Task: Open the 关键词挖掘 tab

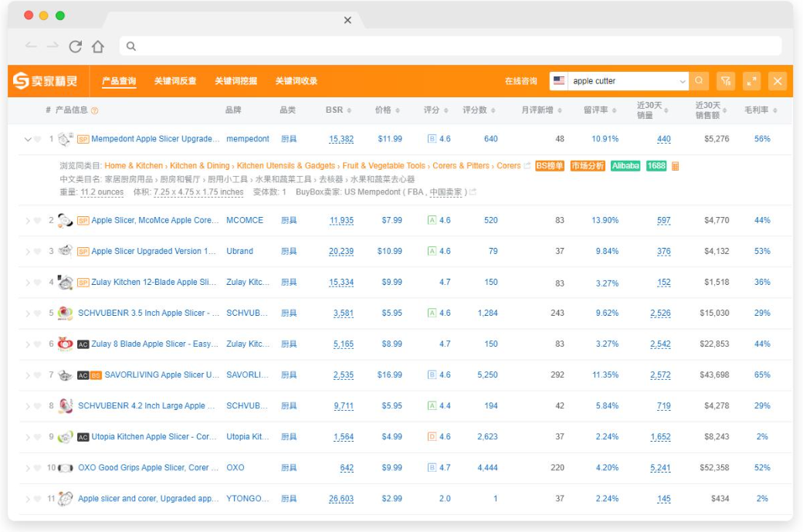Action: click(x=235, y=81)
